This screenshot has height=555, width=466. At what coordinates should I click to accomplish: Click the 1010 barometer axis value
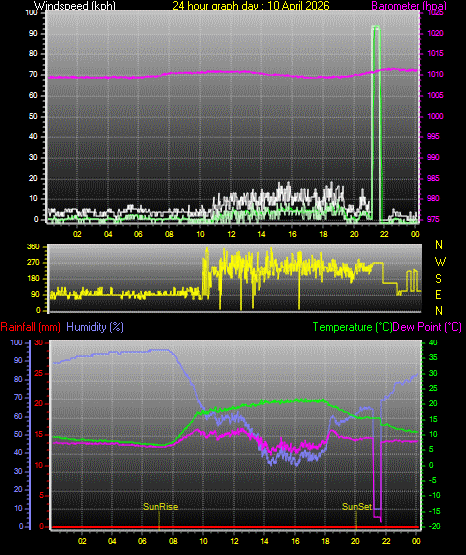point(435,74)
